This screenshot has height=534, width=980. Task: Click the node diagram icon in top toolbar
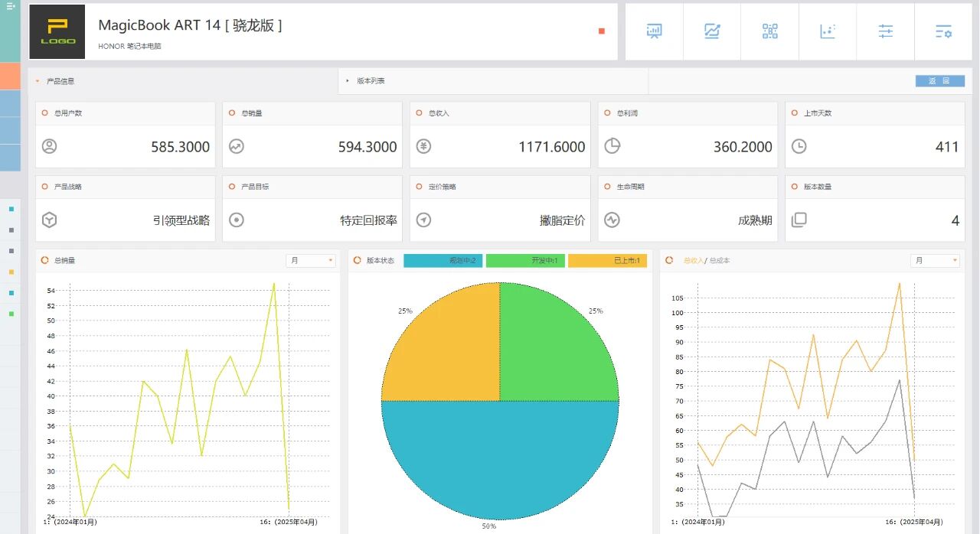(x=769, y=31)
